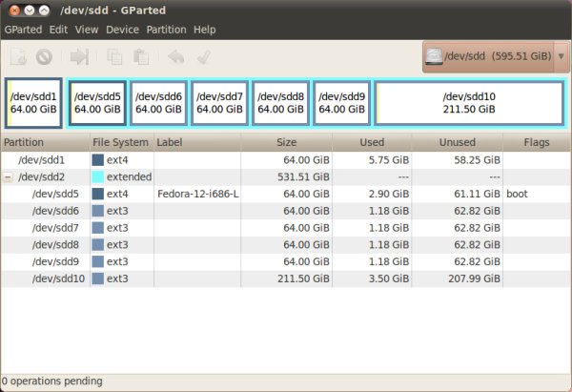Select the /dev/sdd9 row in partition list

pos(286,261)
